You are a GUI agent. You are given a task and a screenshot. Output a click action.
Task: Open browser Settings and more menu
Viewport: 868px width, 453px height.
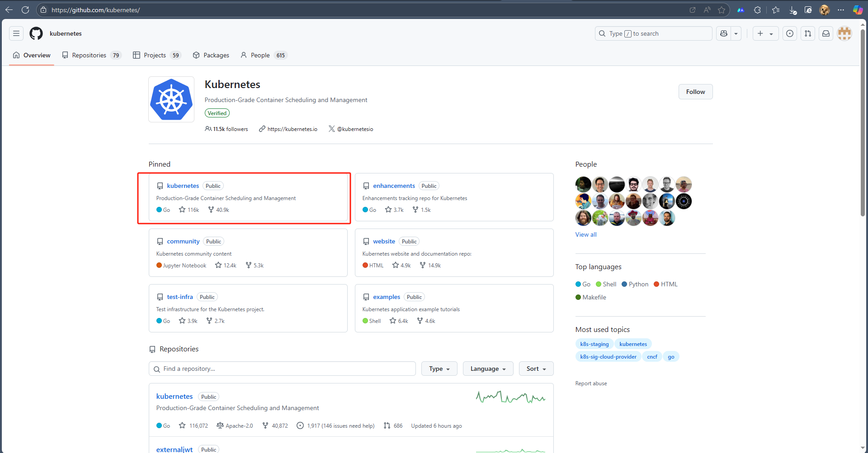coord(841,9)
